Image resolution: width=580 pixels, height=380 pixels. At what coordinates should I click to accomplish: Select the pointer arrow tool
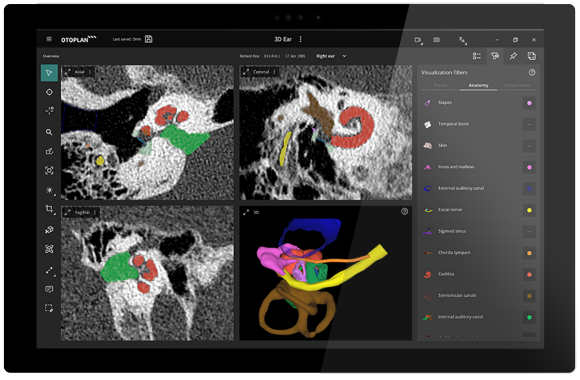pos(49,73)
